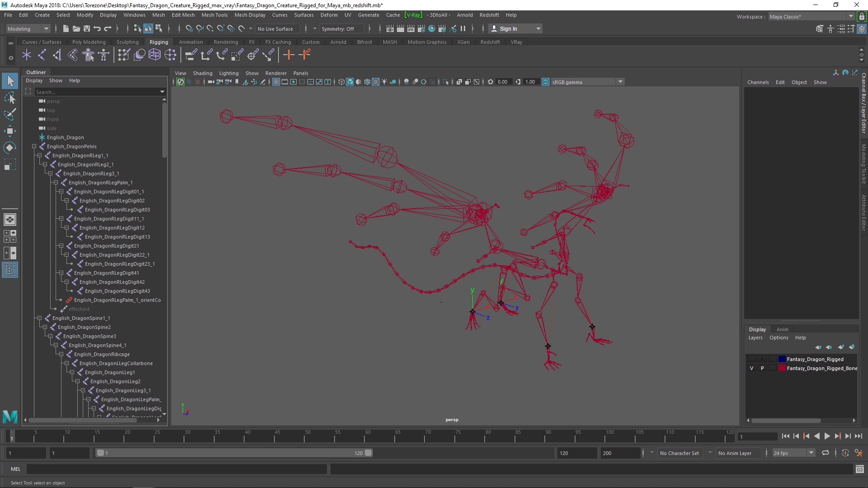Click the time range slider bar
Image resolution: width=868 pixels, height=488 pixels.
click(234, 453)
